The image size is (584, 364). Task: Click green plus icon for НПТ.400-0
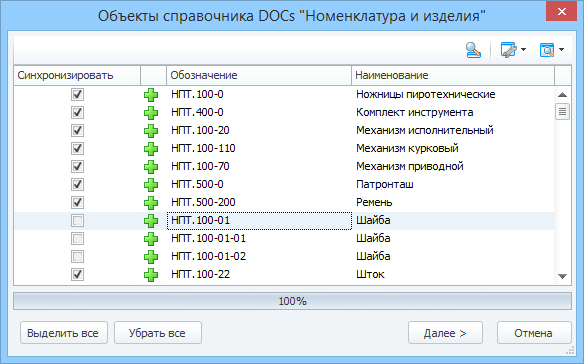(x=151, y=113)
